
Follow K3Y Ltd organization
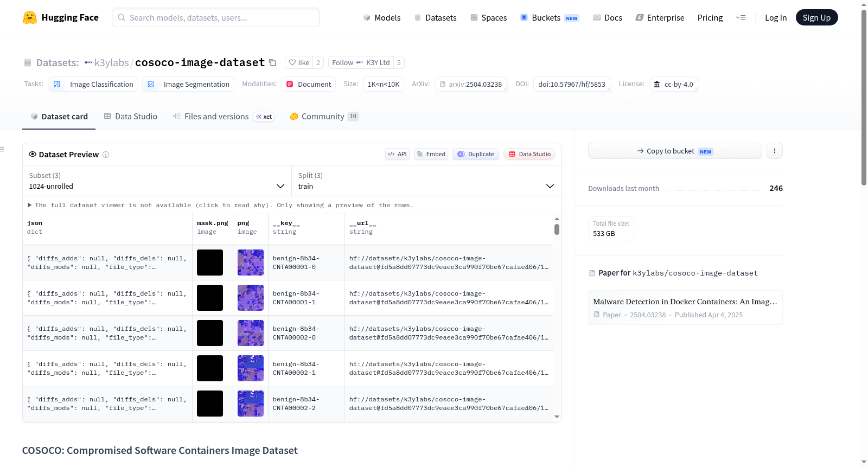pyautogui.click(x=361, y=62)
